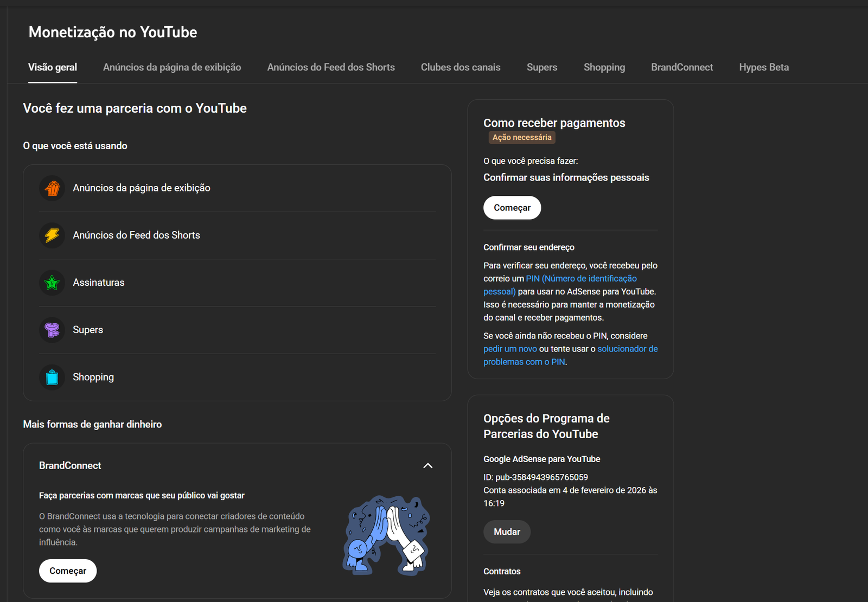868x602 pixels.
Task: Switch to the Visão geral tab
Action: [53, 67]
